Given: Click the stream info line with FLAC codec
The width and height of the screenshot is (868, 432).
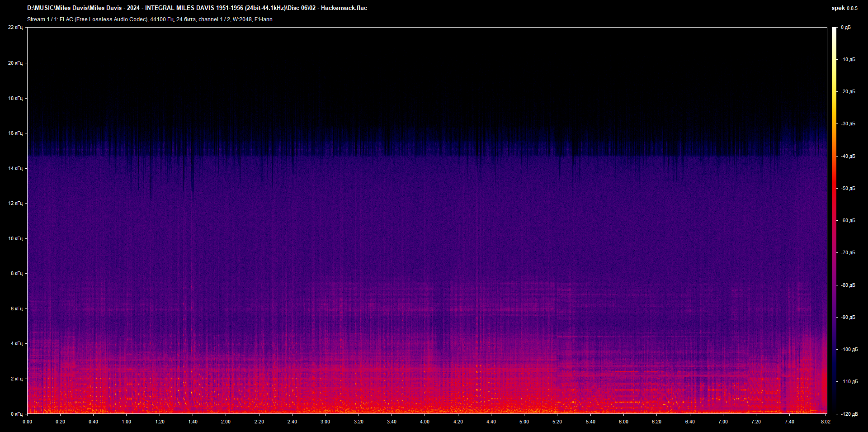Looking at the screenshot, I should tap(150, 19).
